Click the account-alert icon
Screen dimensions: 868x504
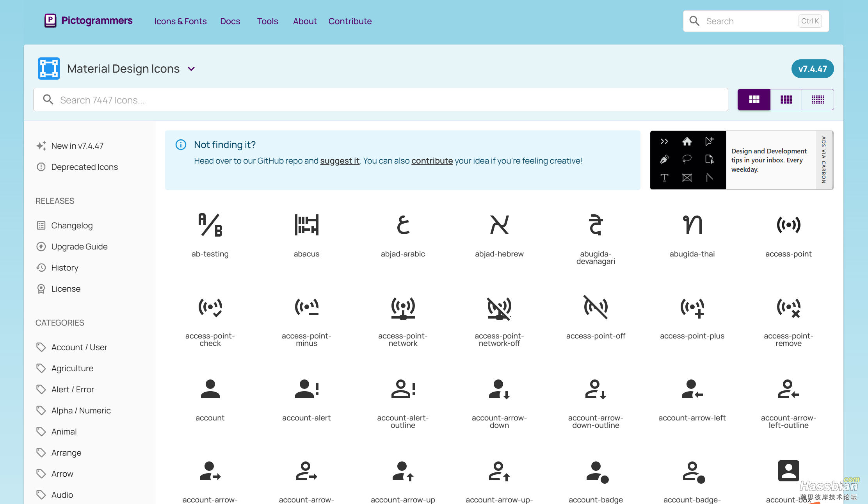[x=306, y=389]
